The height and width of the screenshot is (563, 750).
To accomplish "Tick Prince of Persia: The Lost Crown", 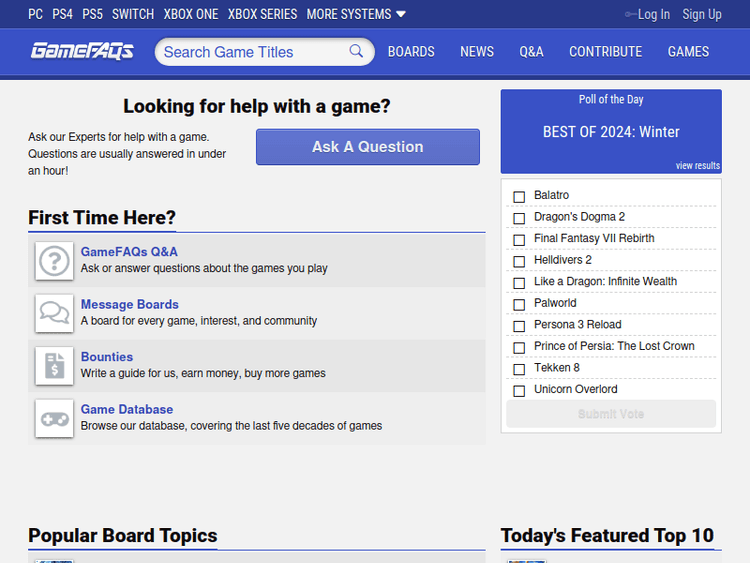I will click(x=519, y=347).
